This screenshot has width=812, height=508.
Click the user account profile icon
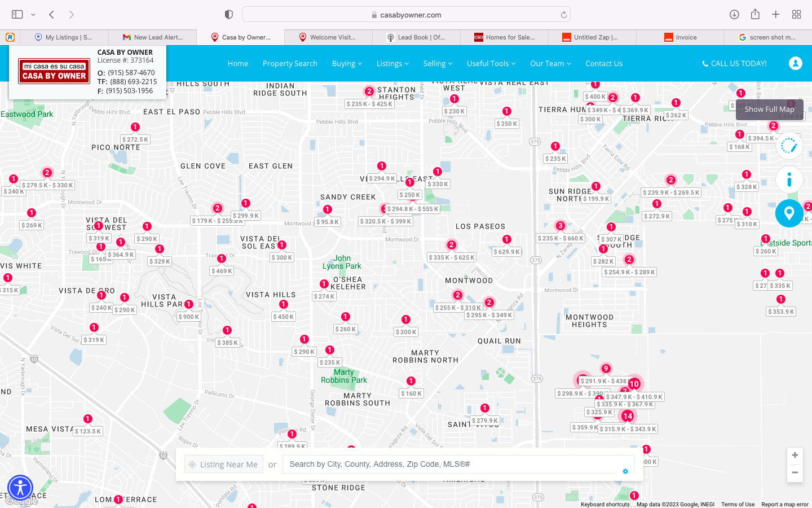(795, 63)
